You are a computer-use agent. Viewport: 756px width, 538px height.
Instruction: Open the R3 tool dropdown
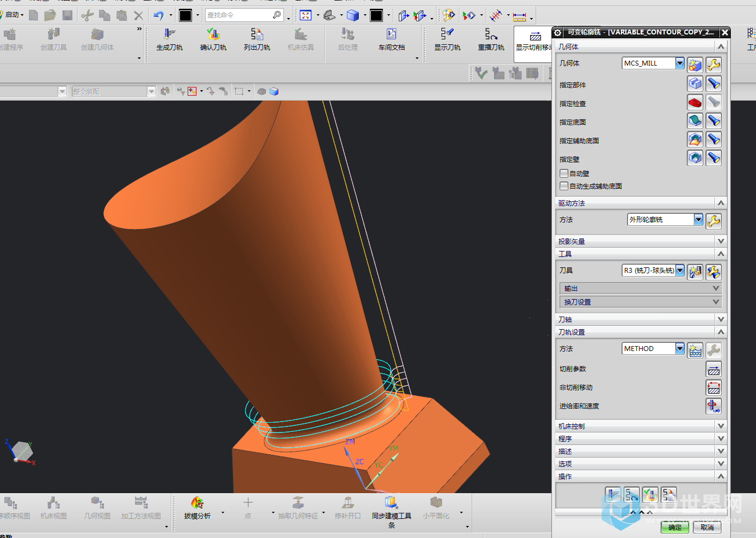tap(680, 270)
